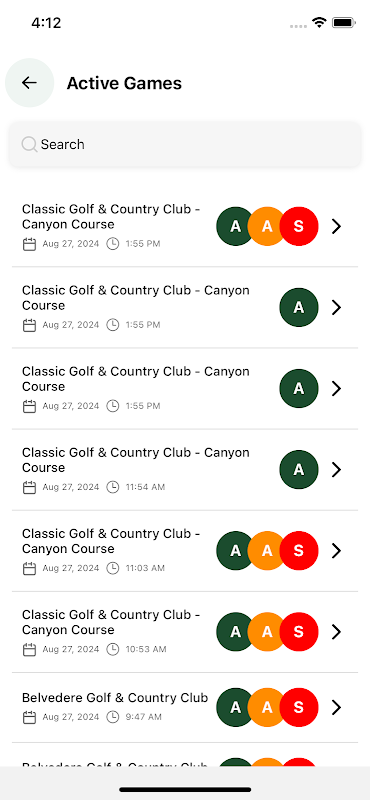370x800 pixels.
Task: Click the chevron of the 10:53 AM game
Action: click(336, 632)
